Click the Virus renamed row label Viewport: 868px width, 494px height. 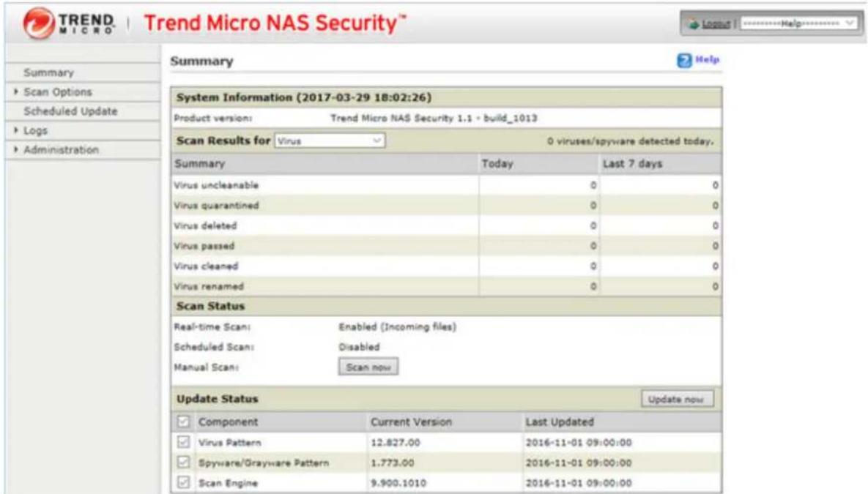(x=209, y=287)
